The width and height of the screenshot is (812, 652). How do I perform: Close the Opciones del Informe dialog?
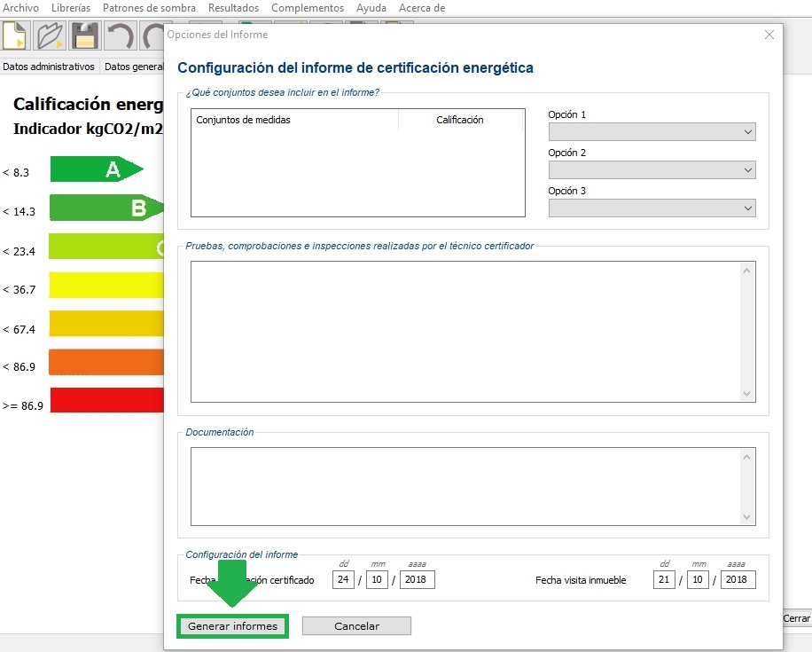pyautogui.click(x=769, y=35)
